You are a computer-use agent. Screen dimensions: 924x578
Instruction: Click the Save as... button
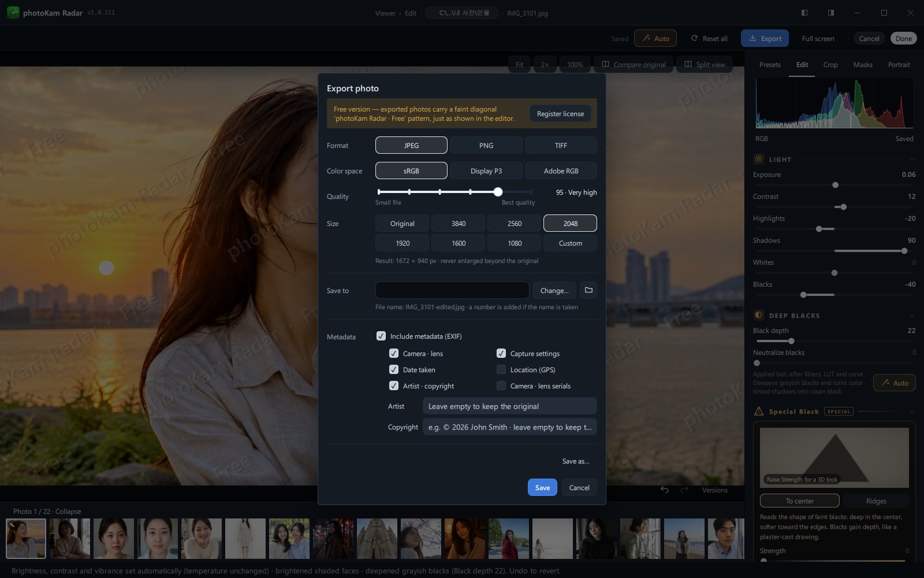(576, 461)
